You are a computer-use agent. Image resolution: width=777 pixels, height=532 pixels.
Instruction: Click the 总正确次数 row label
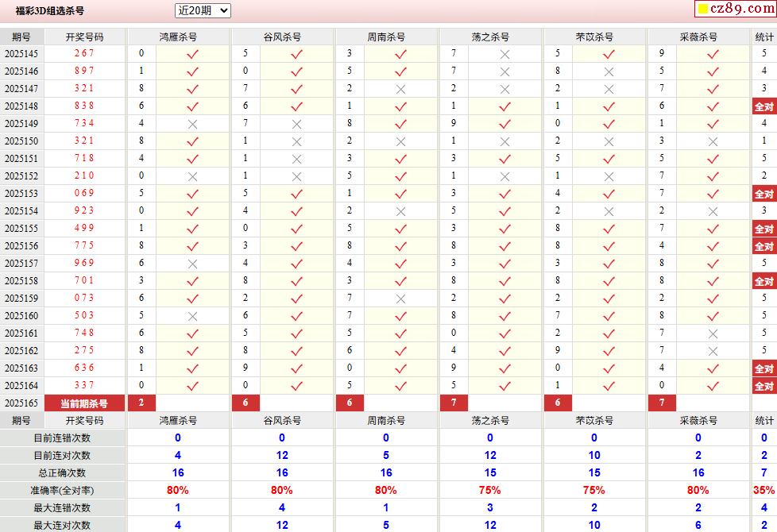62,472
